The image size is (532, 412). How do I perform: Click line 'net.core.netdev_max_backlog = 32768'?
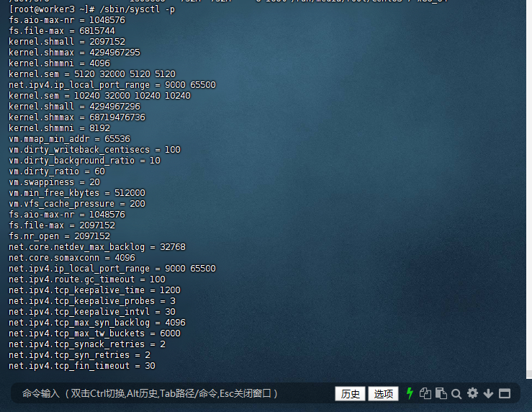[x=97, y=247]
